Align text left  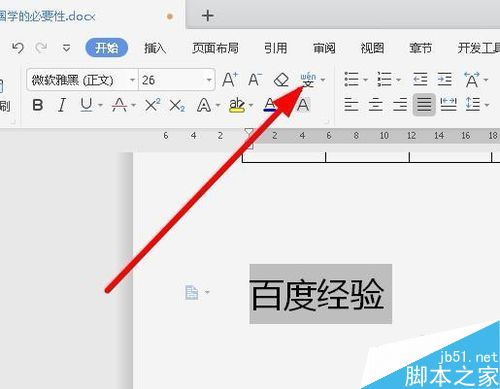point(351,105)
